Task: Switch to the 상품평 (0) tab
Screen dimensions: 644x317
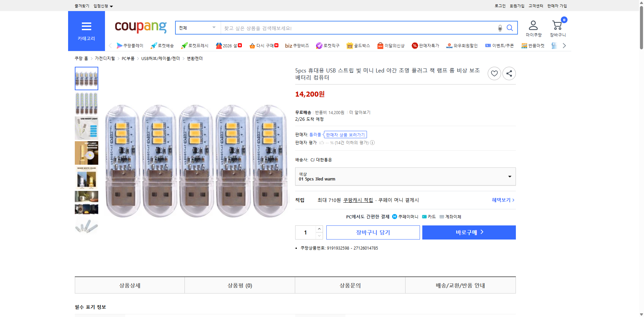Action: 239,285
